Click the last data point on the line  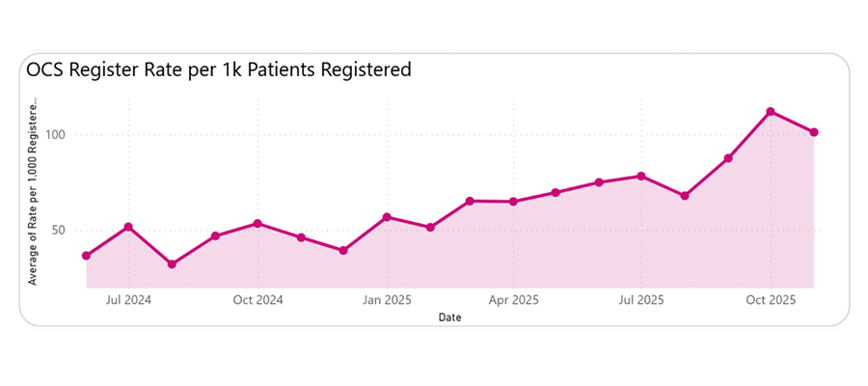814,132
